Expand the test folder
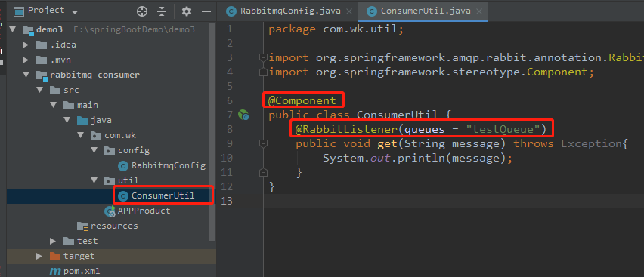Viewport: 644px width, 277px height. [53, 241]
